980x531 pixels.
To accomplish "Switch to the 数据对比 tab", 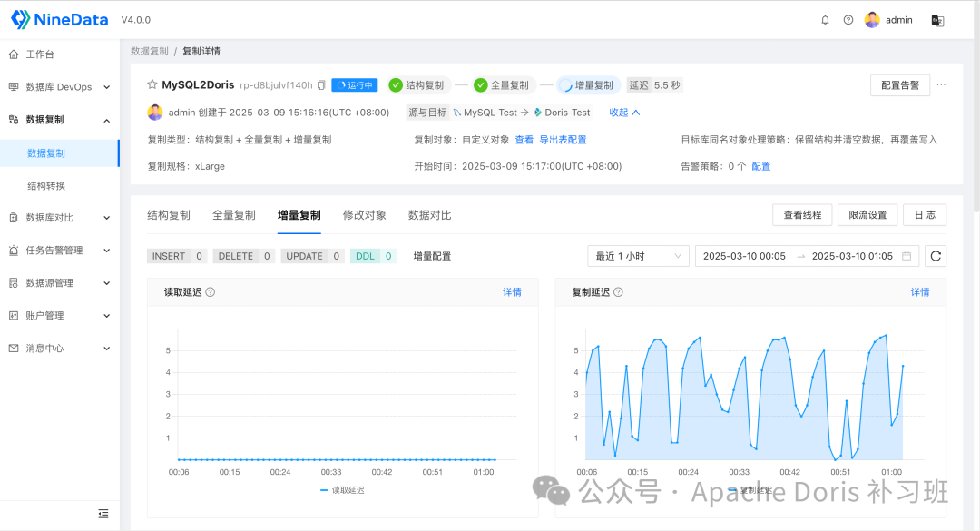I will click(x=431, y=215).
